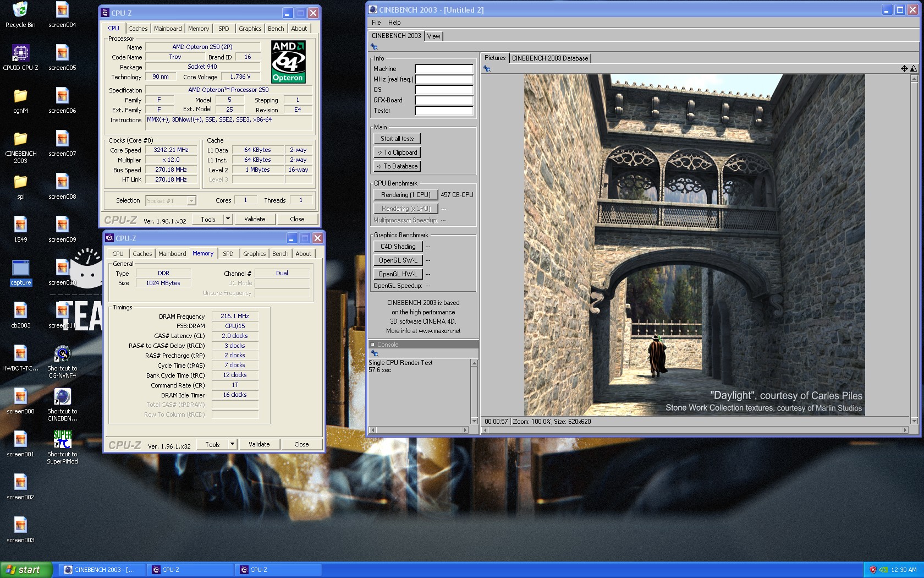This screenshot has height=578, width=924.
Task: Click the clock showing 12:30 AM
Action: (904, 570)
